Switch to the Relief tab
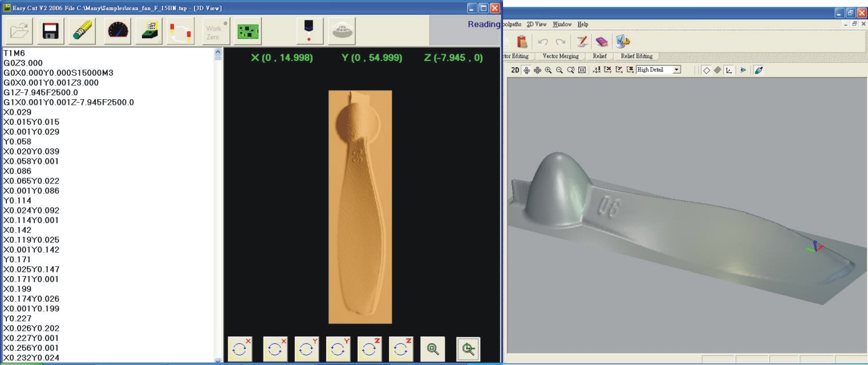Viewport: 868px width, 365px height. click(x=599, y=56)
